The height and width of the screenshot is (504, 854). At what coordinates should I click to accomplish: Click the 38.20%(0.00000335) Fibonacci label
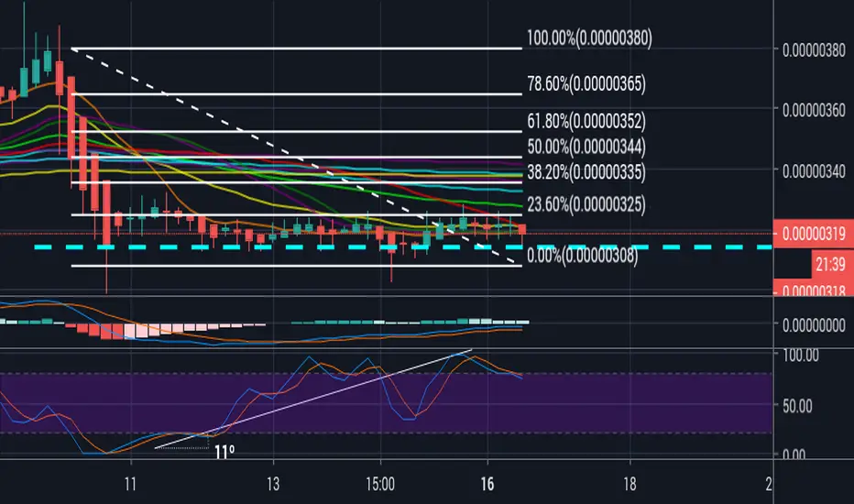click(x=586, y=172)
